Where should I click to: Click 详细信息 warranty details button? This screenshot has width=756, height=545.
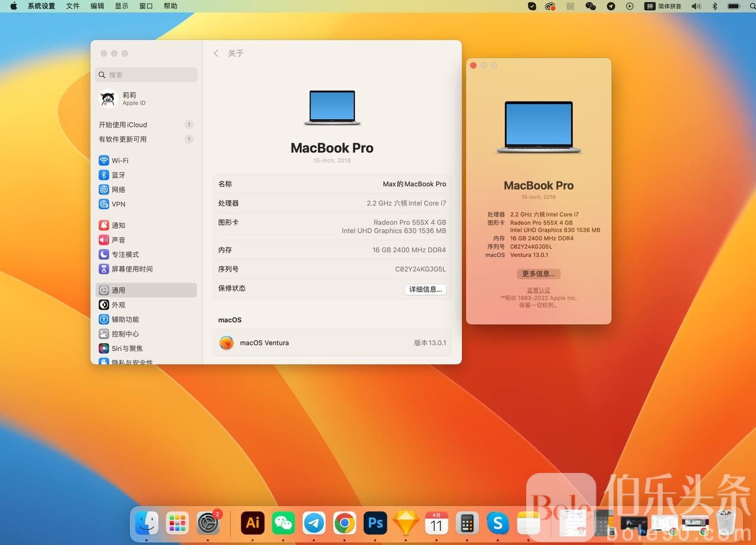pyautogui.click(x=425, y=289)
